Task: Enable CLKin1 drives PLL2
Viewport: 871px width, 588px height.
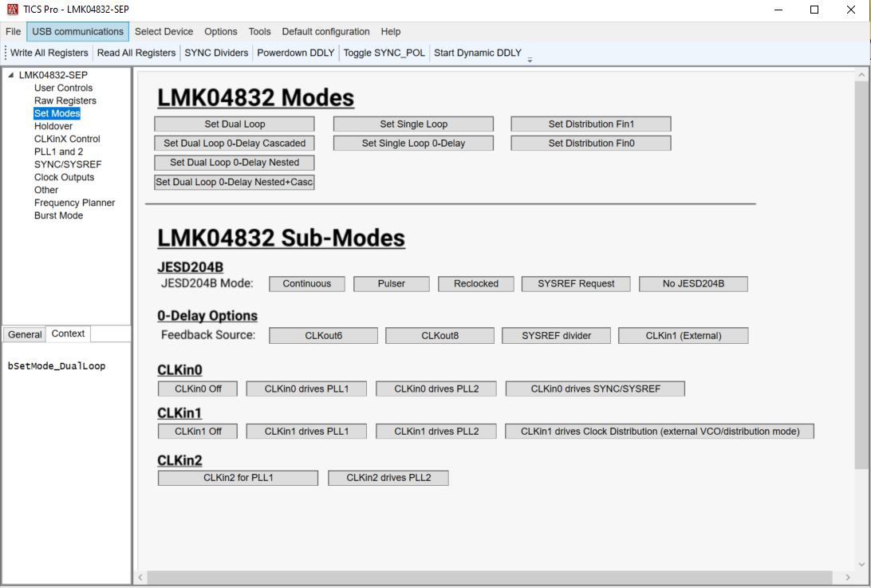Action: (436, 431)
